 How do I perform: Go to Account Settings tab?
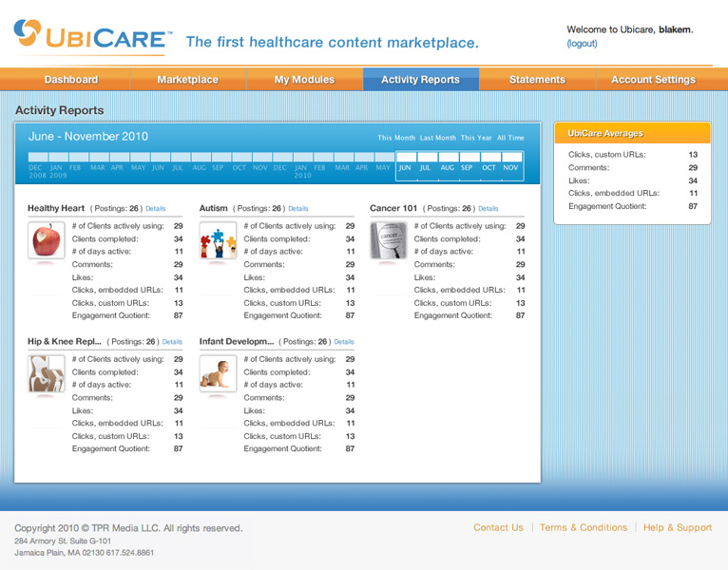(x=653, y=80)
